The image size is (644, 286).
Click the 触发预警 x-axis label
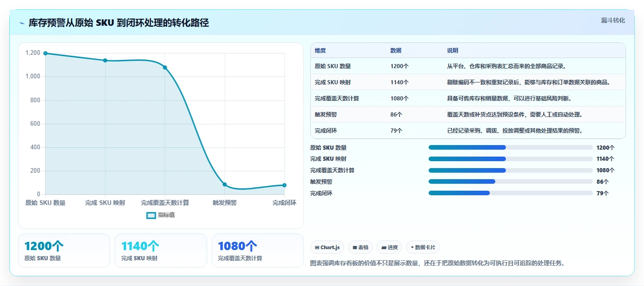tap(225, 203)
